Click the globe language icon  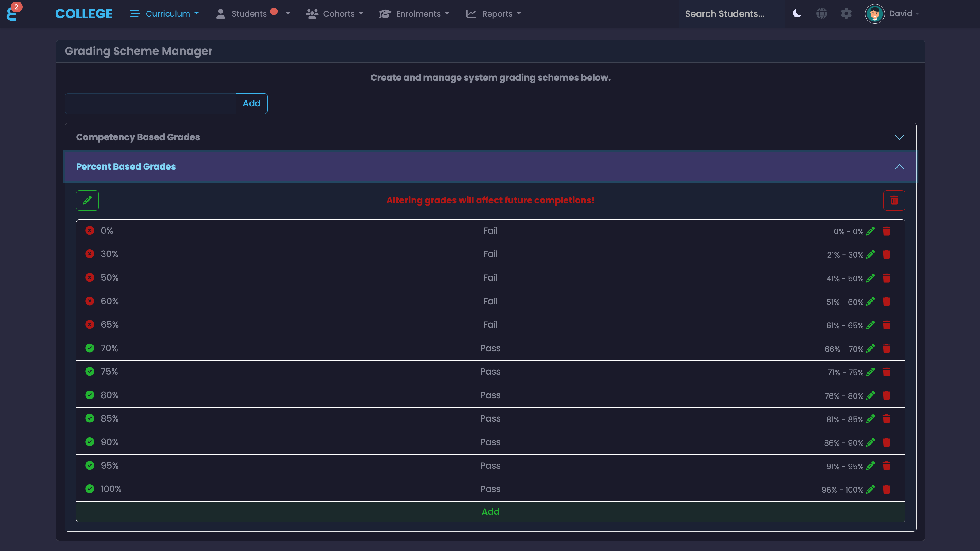(x=822, y=14)
